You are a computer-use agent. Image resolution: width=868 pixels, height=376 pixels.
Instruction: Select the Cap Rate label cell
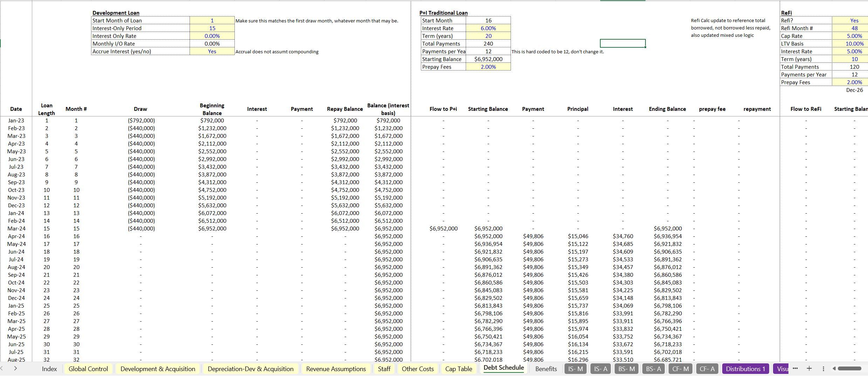tap(806, 36)
